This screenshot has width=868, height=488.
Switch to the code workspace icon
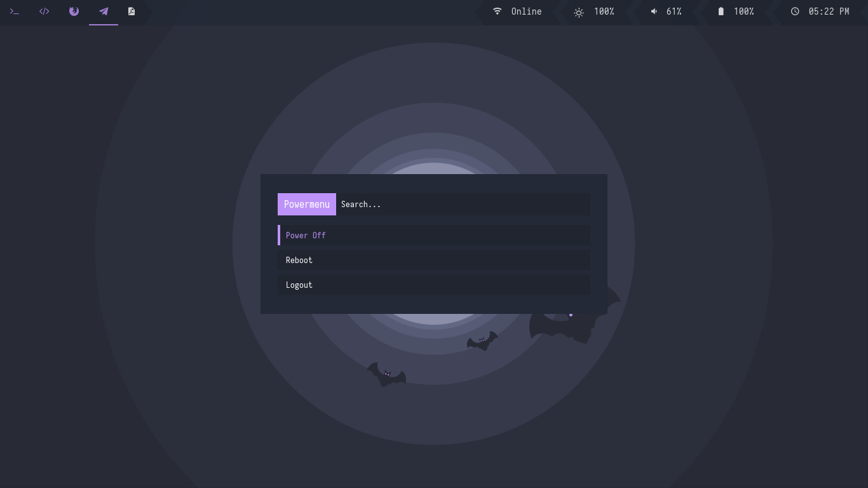click(44, 11)
